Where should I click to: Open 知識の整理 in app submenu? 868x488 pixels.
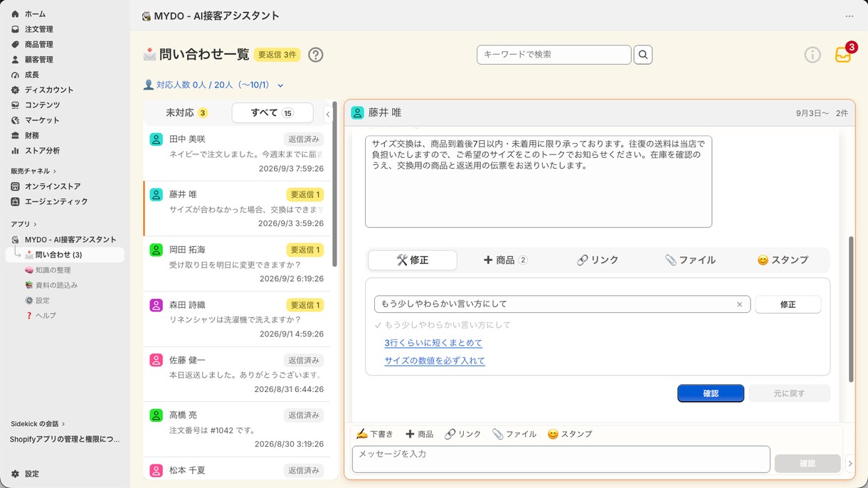point(53,270)
